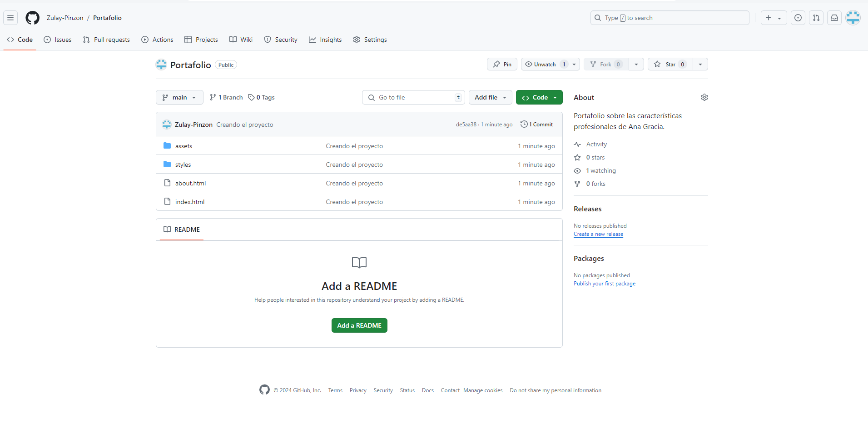Switch to the Code tab
868x434 pixels.
[20, 40]
